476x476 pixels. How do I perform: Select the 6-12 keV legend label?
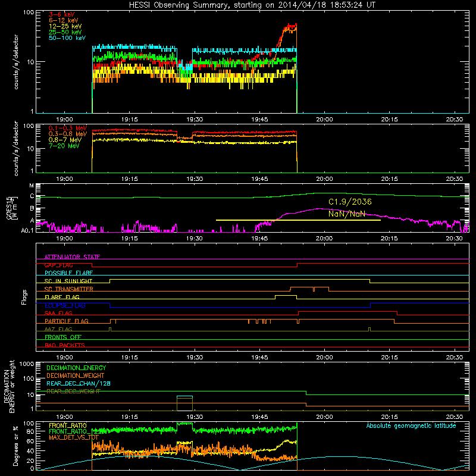click(x=64, y=20)
